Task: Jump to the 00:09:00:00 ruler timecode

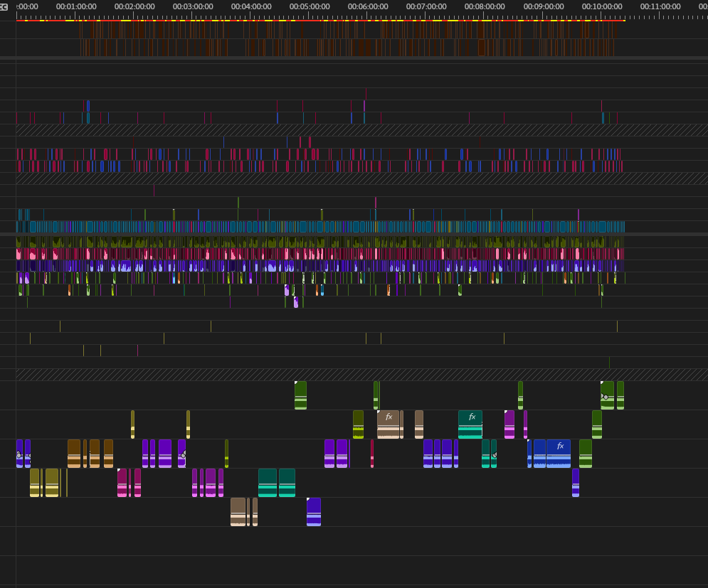Action: pyautogui.click(x=544, y=7)
